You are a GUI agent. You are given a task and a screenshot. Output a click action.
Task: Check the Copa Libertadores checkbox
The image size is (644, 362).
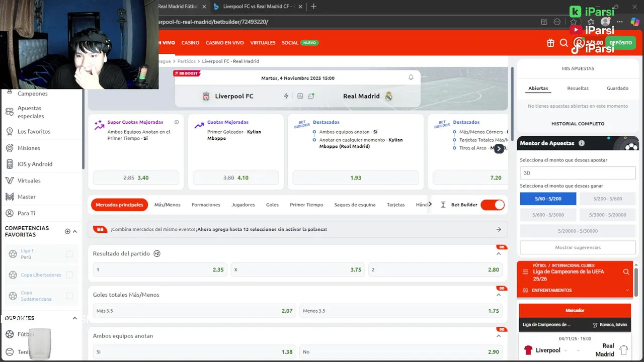69,275
